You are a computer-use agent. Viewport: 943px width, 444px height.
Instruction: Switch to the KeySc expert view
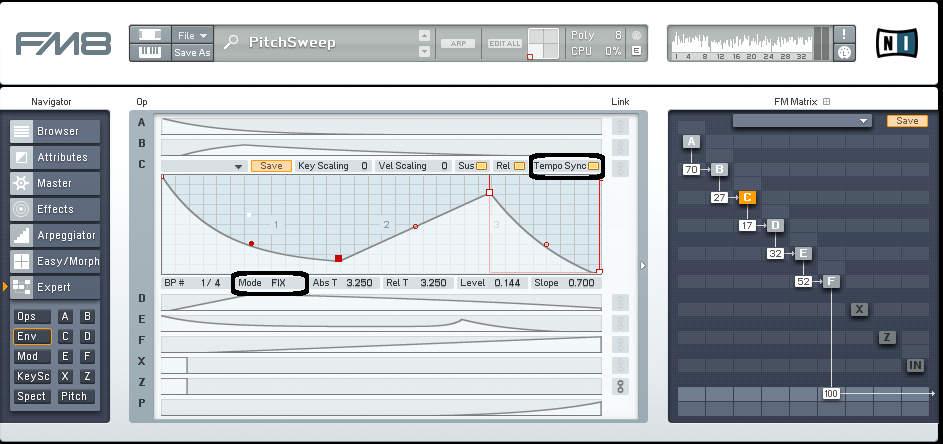[x=32, y=377]
